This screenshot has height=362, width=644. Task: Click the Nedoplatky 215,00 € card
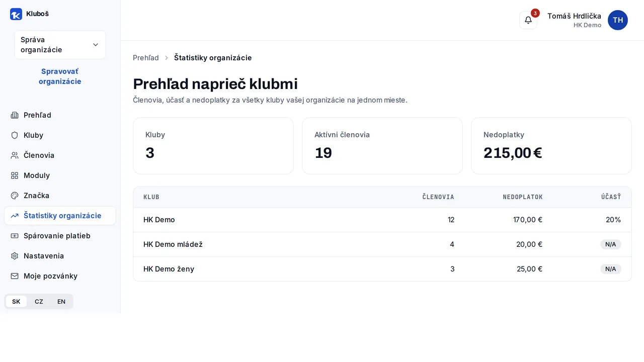click(x=551, y=146)
